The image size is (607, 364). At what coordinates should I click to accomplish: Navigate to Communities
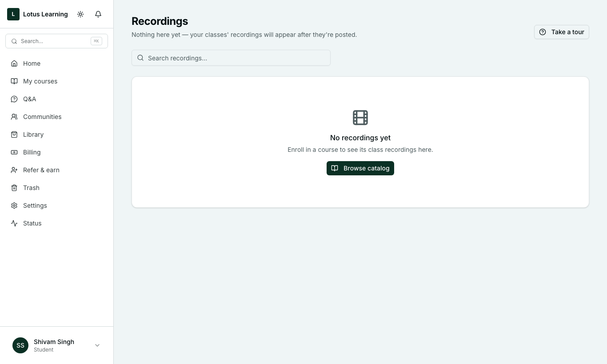tap(56, 117)
